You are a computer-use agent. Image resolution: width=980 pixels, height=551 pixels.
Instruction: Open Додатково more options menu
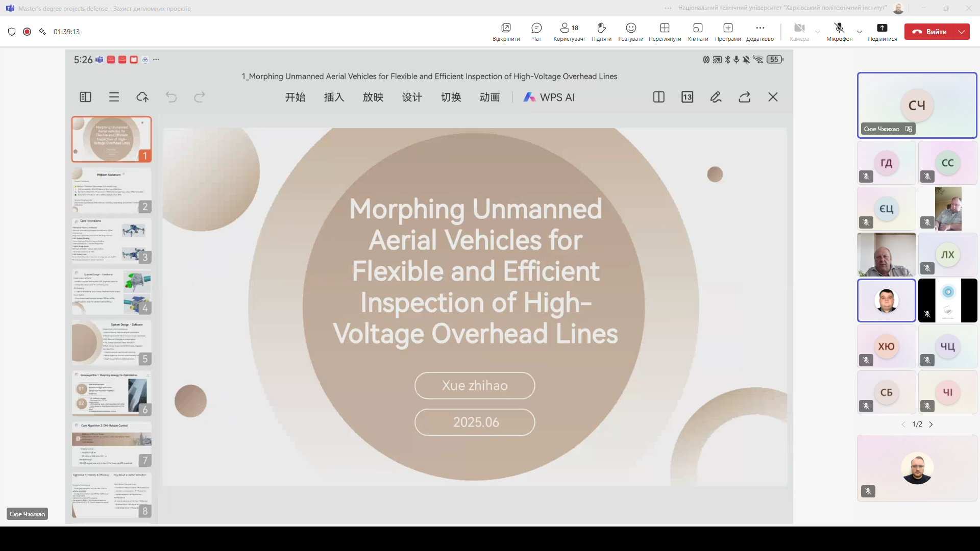pyautogui.click(x=760, y=29)
